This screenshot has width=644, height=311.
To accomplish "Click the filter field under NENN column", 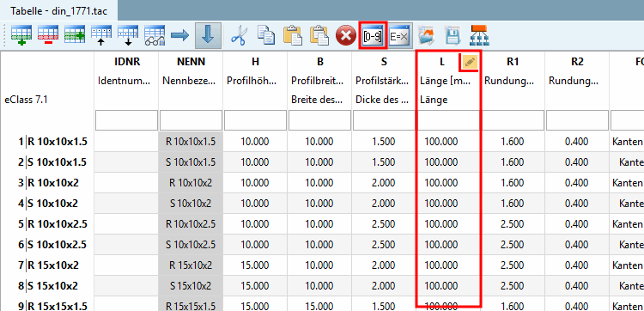I will coord(191,120).
